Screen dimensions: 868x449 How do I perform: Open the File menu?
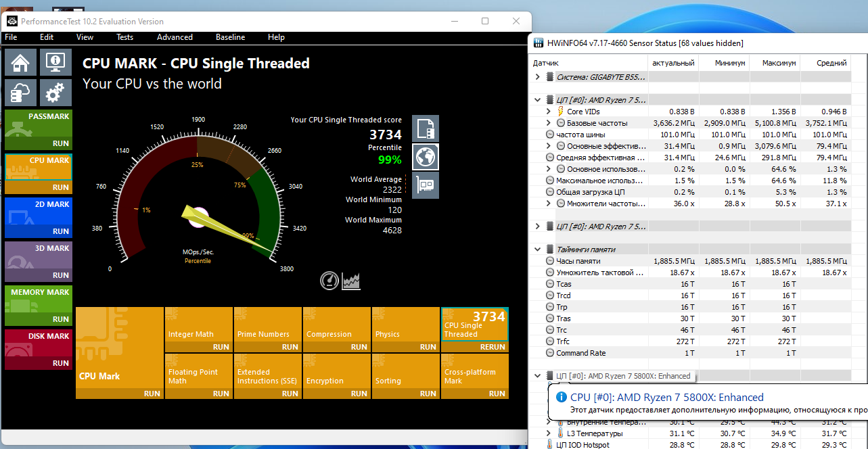click(11, 37)
